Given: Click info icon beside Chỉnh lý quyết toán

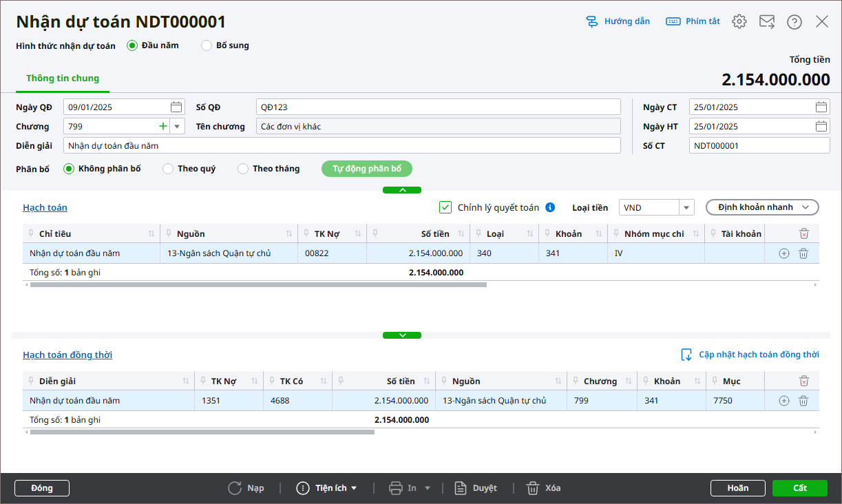Looking at the screenshot, I should click(550, 207).
